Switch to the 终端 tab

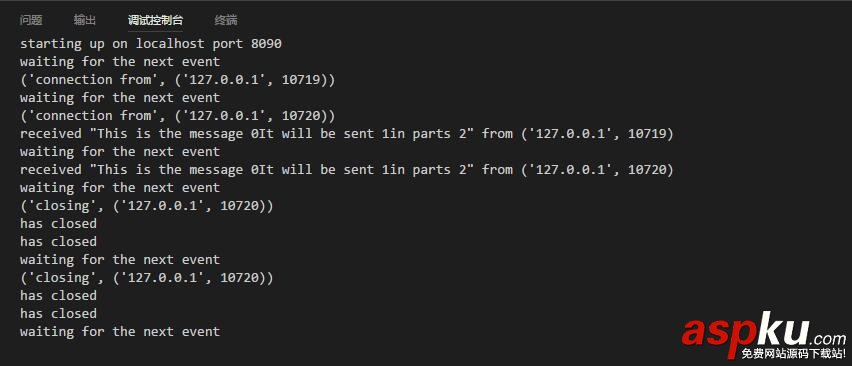pyautogui.click(x=226, y=21)
